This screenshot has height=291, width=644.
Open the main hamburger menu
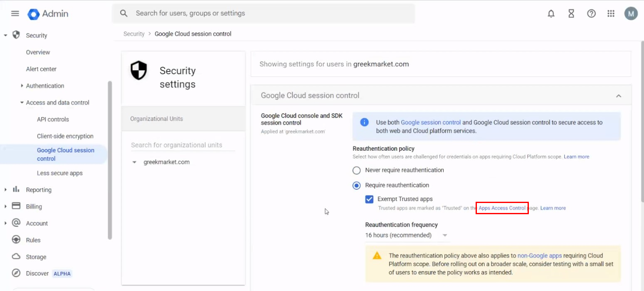[x=15, y=13]
